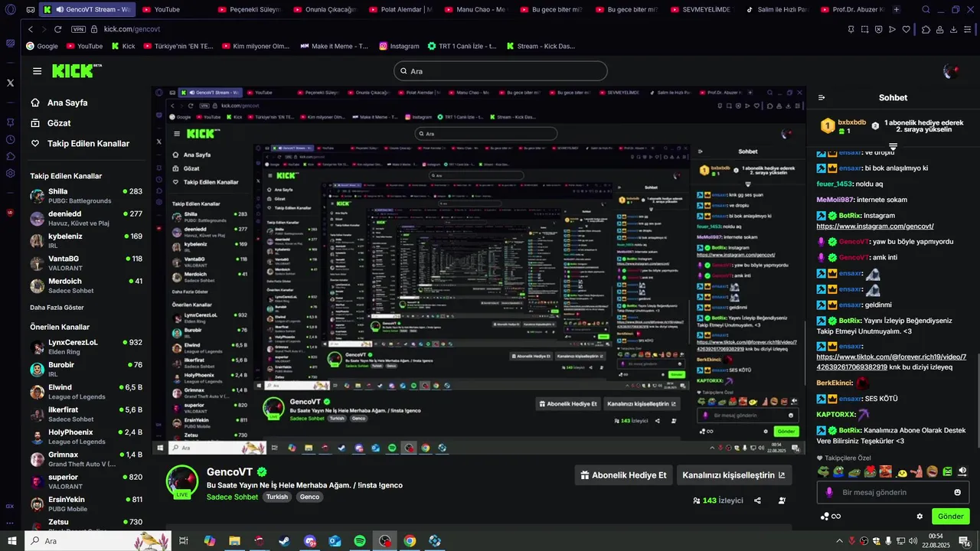Screen dimensions: 980x551
Task: Insert the Patrick emote
Action: (917, 471)
